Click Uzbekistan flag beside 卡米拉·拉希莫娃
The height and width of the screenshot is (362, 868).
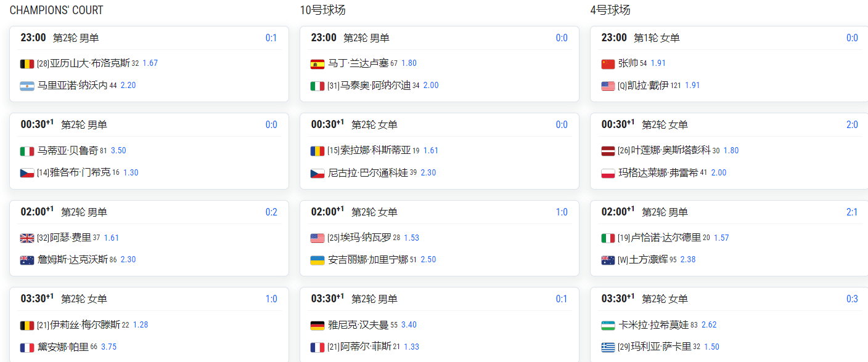click(x=608, y=325)
